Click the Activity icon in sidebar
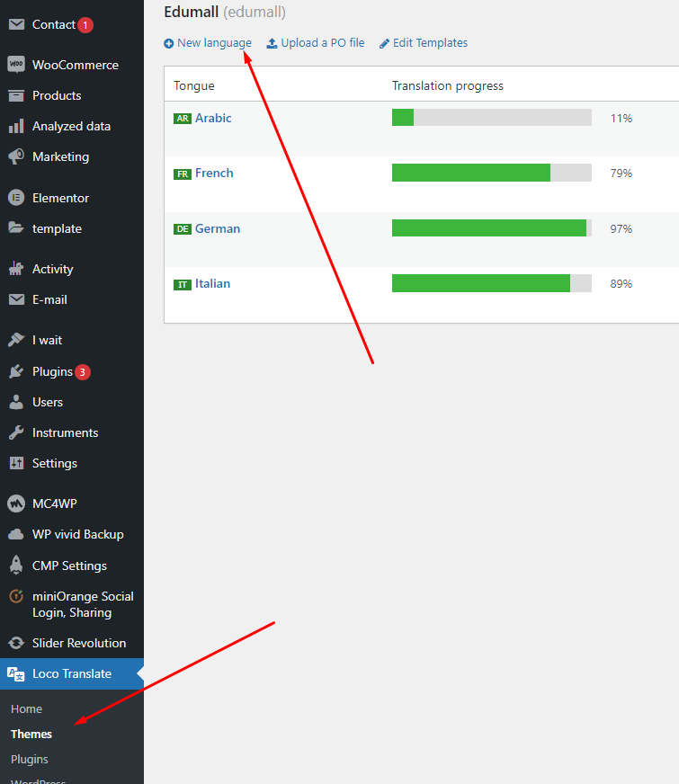The height and width of the screenshot is (784, 679). [16, 269]
